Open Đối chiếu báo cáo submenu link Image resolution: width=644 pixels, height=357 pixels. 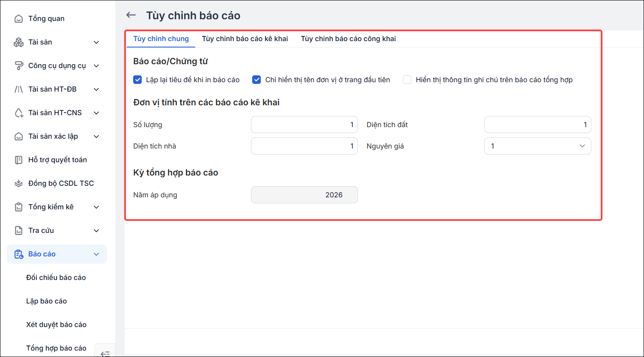pyautogui.click(x=56, y=277)
